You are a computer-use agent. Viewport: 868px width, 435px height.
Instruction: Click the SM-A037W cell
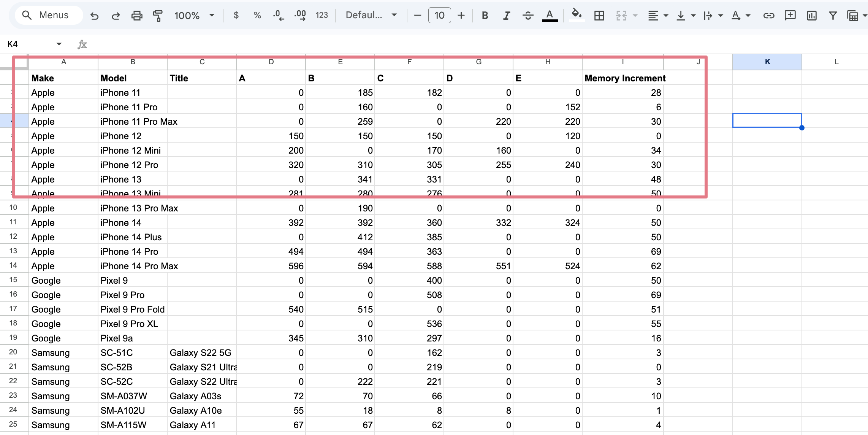click(x=133, y=396)
